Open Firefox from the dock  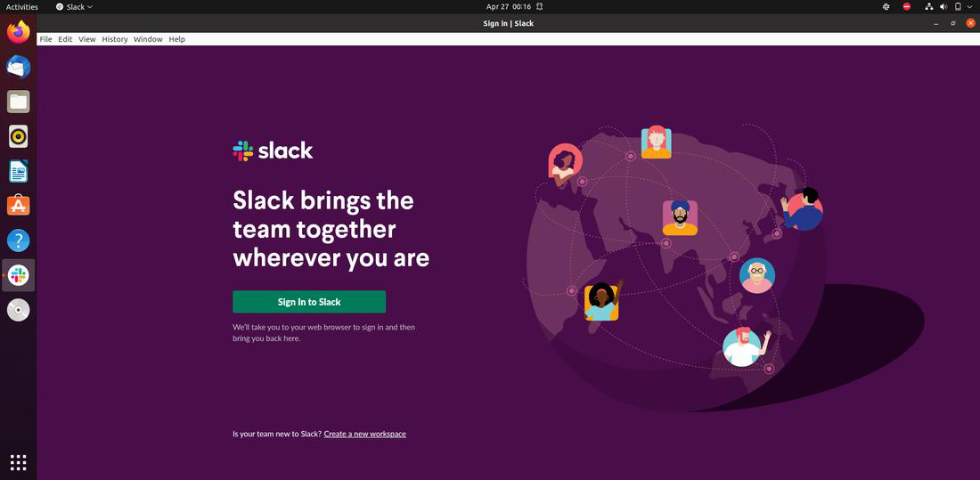[18, 31]
